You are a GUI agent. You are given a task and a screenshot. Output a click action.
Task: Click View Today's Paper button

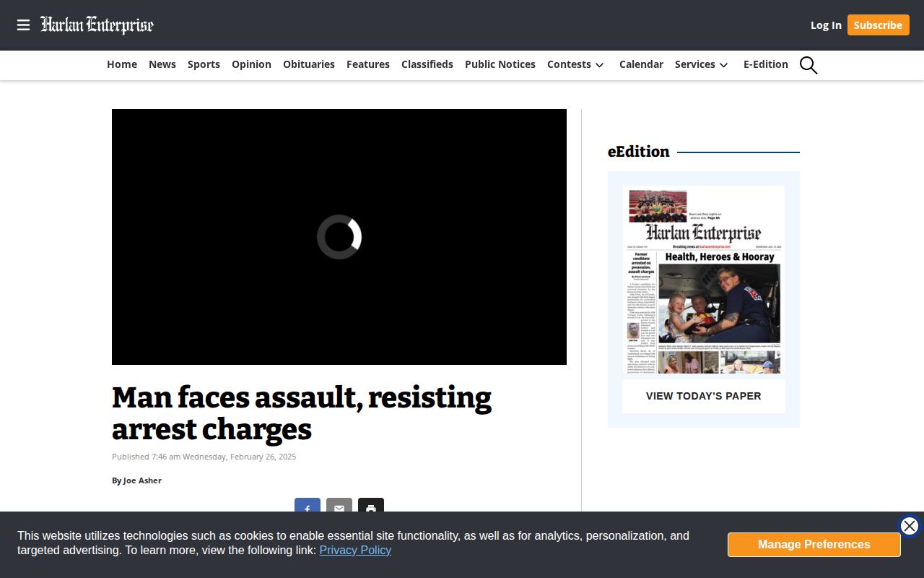coord(704,396)
